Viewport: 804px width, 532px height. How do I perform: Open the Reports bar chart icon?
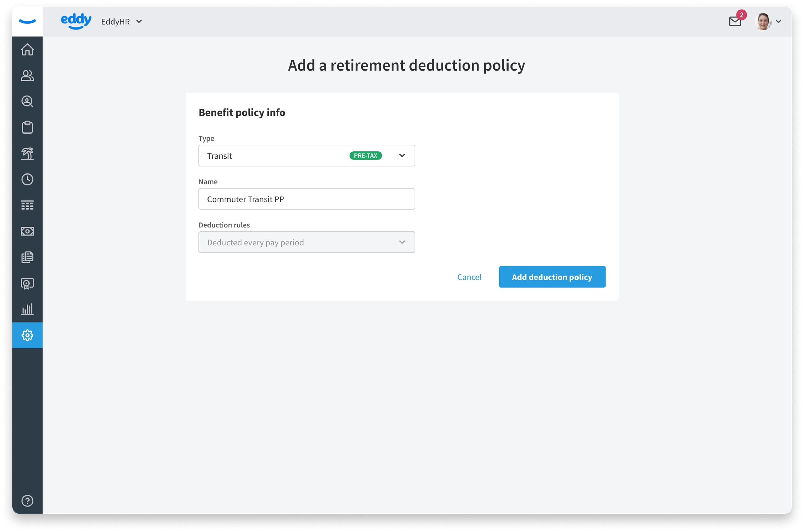click(27, 309)
